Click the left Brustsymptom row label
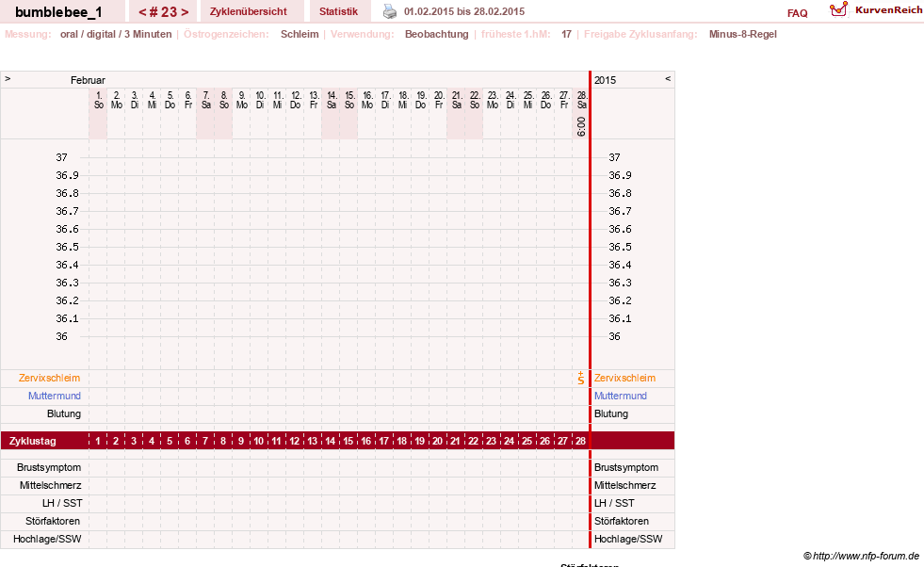 coord(49,467)
